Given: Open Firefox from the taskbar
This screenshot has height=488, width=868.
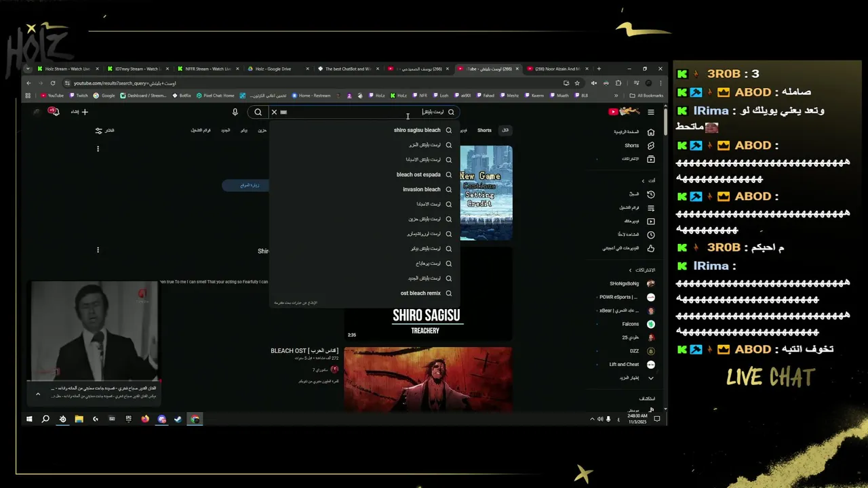Looking at the screenshot, I should (145, 419).
